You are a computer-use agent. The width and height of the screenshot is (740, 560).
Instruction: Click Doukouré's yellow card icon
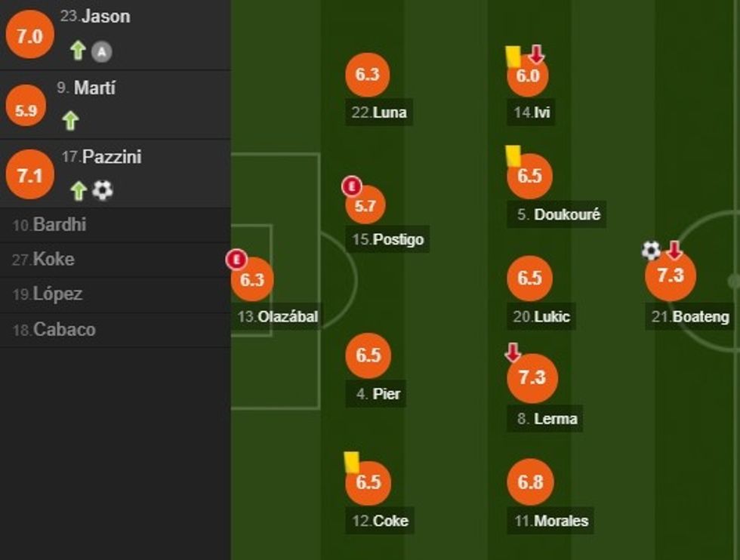513,155
